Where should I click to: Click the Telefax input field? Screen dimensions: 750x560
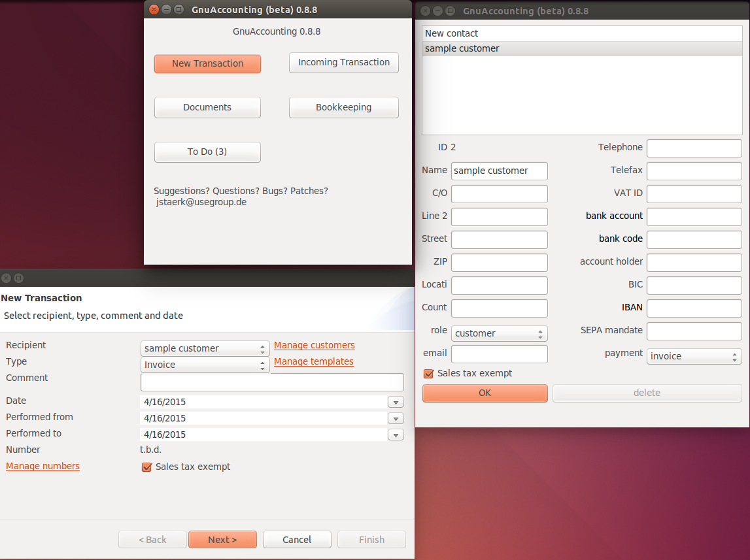pos(694,171)
